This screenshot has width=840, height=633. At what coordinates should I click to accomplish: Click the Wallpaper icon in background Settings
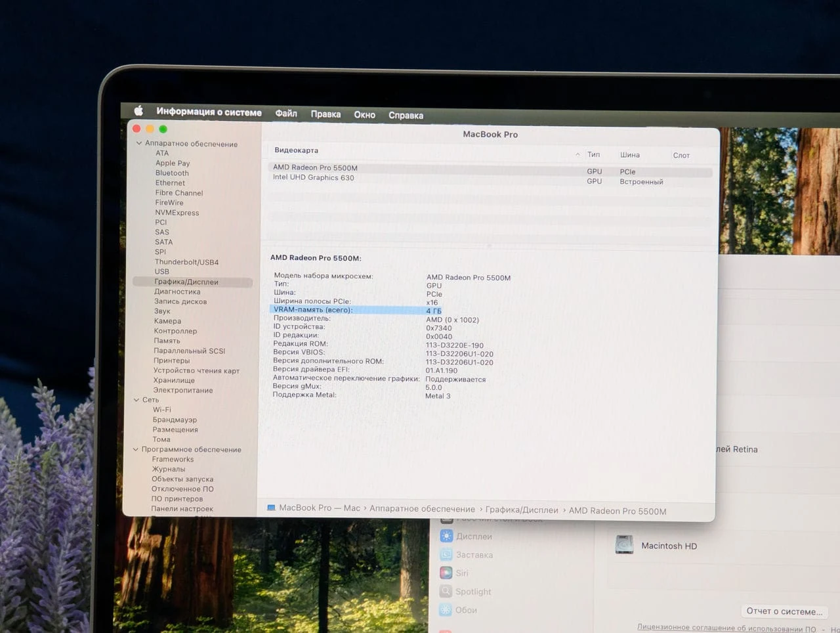pyautogui.click(x=446, y=609)
